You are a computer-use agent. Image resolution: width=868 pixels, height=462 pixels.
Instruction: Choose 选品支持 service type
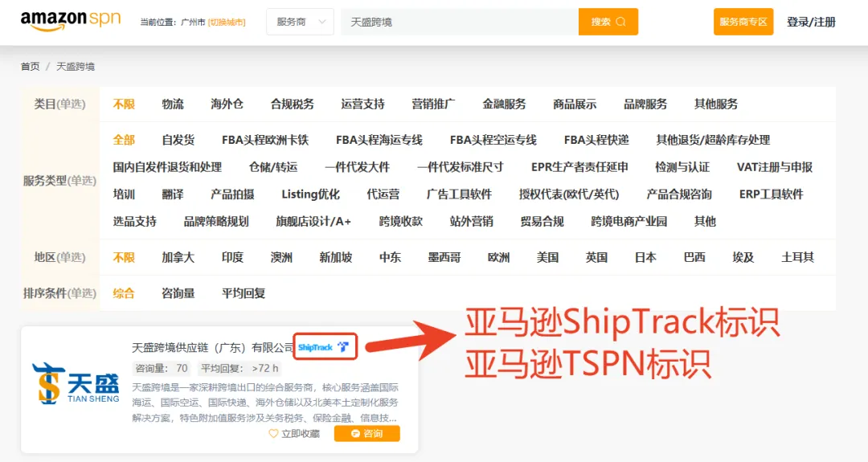pos(134,221)
